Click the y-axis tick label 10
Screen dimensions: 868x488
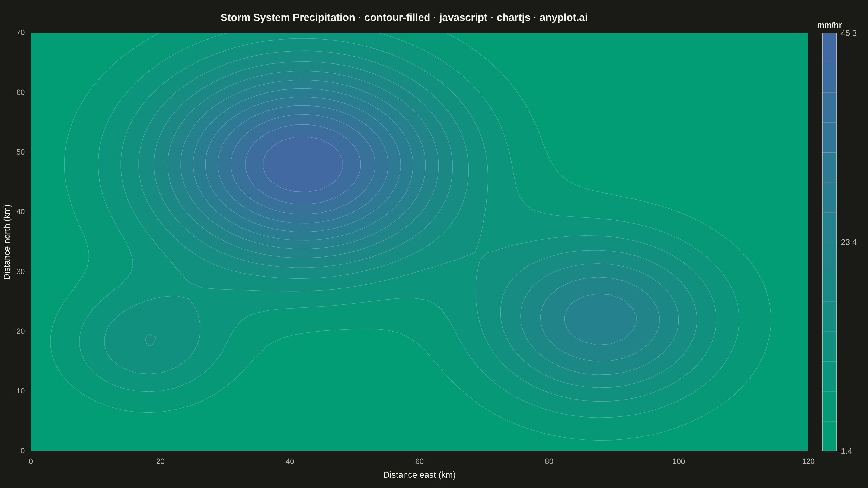pos(21,391)
